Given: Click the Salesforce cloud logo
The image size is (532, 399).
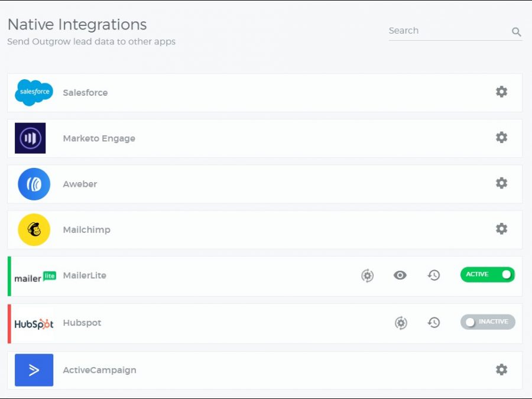Looking at the screenshot, I should 34,92.
